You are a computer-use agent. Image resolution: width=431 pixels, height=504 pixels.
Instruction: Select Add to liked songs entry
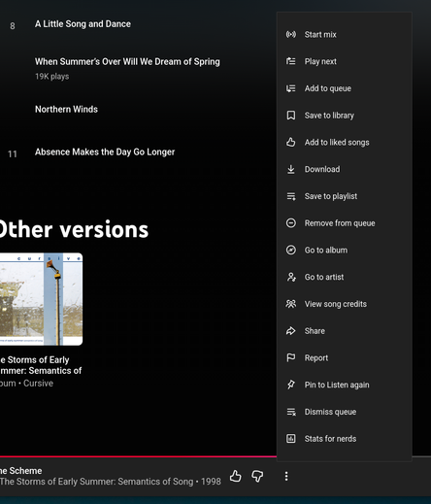click(x=345, y=142)
